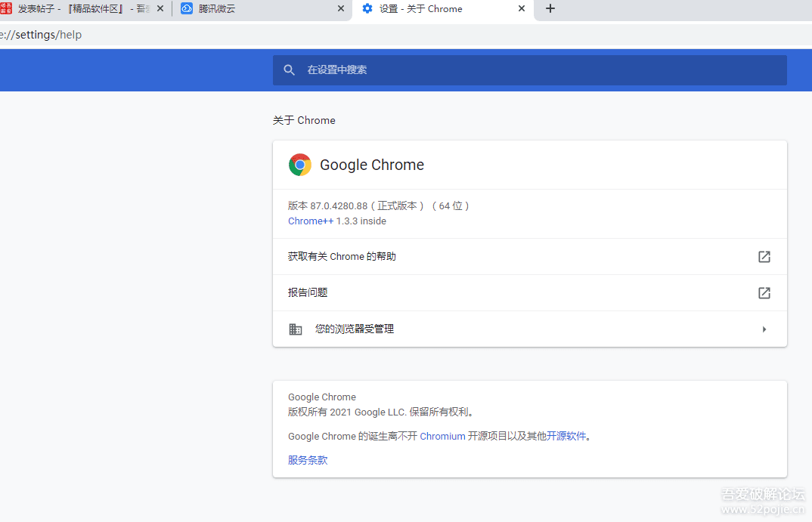The height and width of the screenshot is (522, 812).
Task: Open a new tab with the plus button
Action: [x=550, y=9]
